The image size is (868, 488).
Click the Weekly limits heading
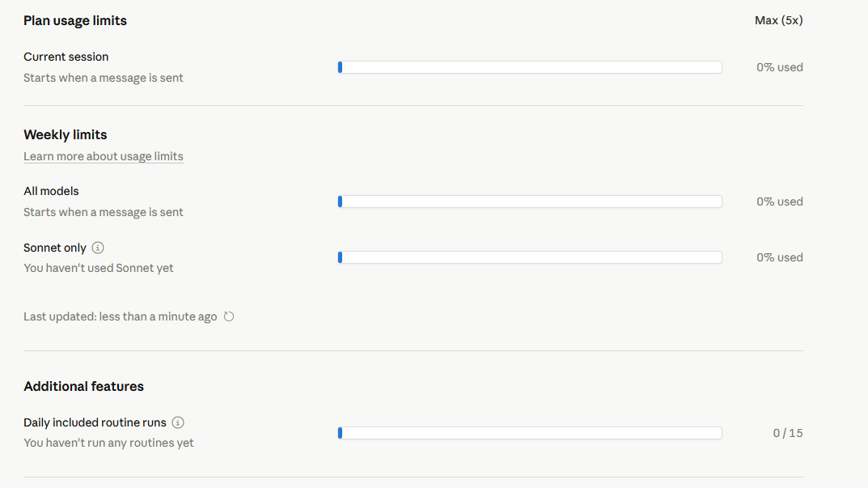pyautogui.click(x=65, y=134)
